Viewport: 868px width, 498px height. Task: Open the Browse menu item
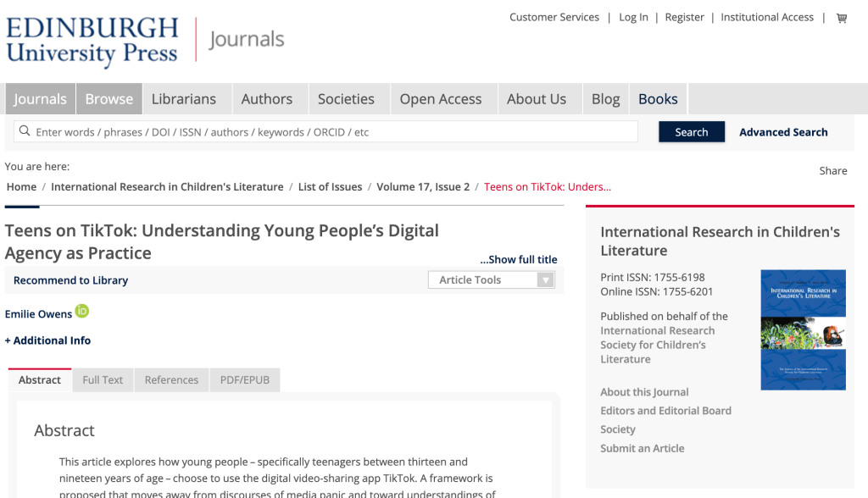pyautogui.click(x=108, y=99)
